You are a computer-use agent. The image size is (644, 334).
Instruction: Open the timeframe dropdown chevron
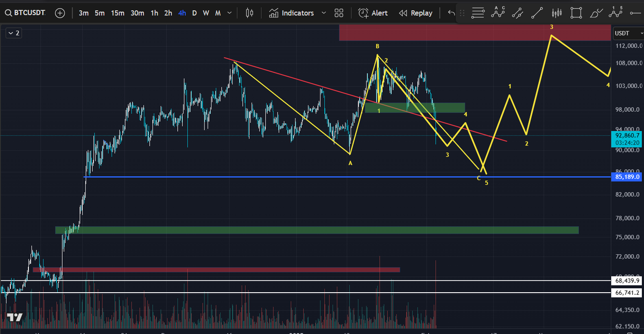pos(229,12)
